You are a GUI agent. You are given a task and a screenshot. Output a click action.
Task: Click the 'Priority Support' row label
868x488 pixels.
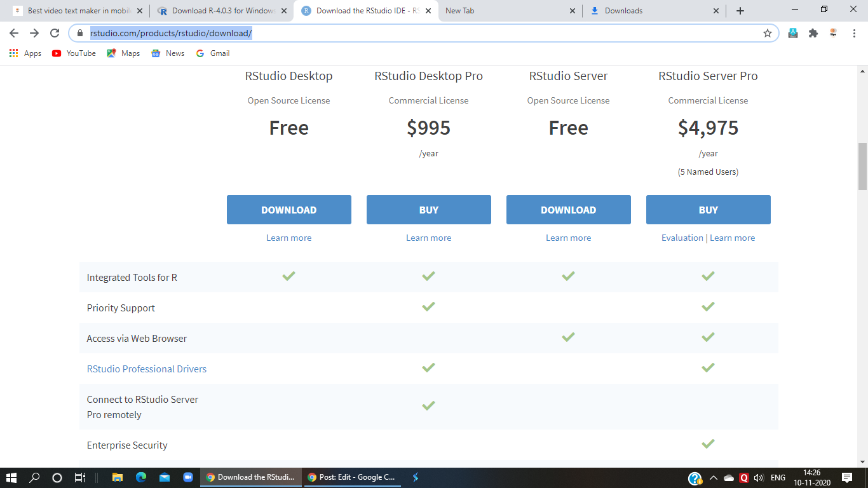[121, 308]
